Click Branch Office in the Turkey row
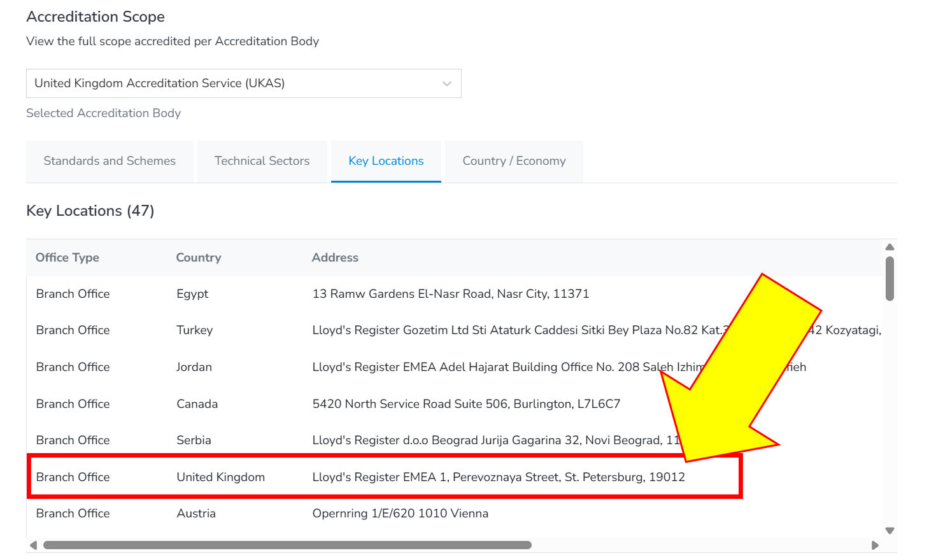Image resolution: width=929 pixels, height=560 pixels. (x=73, y=330)
